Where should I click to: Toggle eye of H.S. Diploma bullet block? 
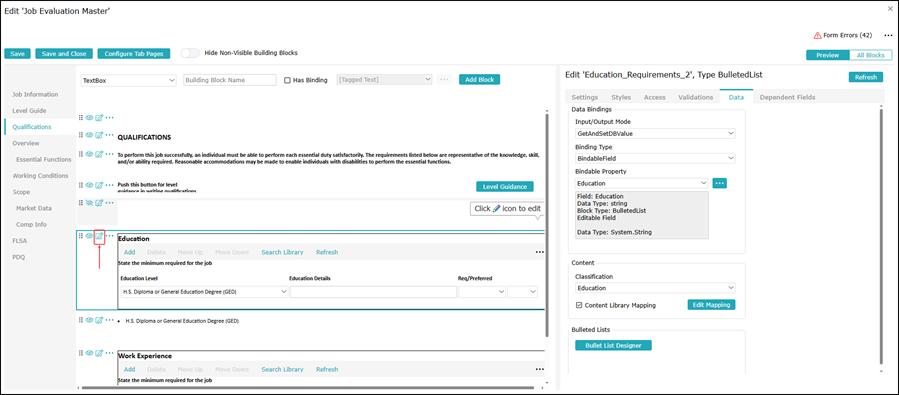[x=89, y=320]
